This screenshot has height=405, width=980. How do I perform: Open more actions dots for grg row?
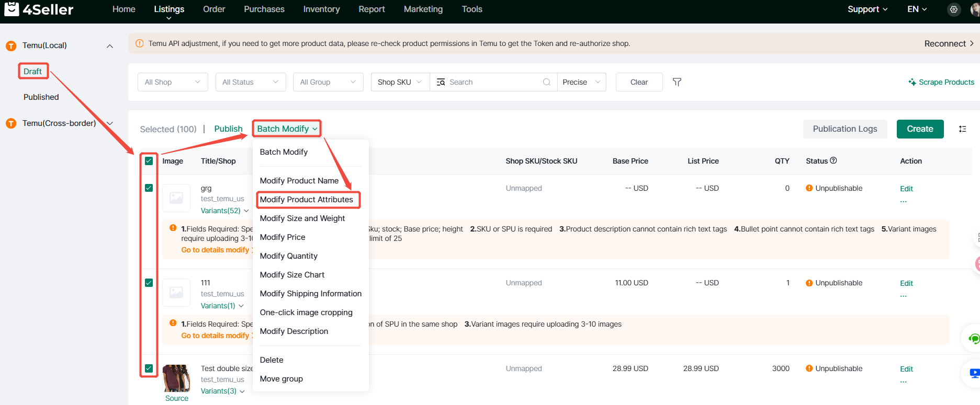click(904, 202)
